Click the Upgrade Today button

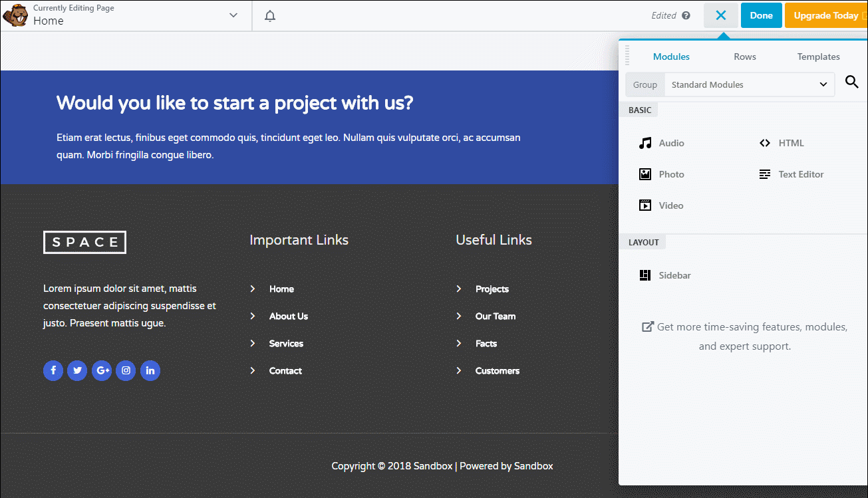pos(826,15)
